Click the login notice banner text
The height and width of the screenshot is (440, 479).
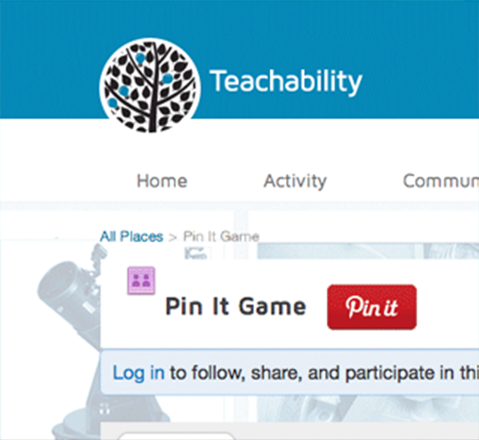point(296,373)
